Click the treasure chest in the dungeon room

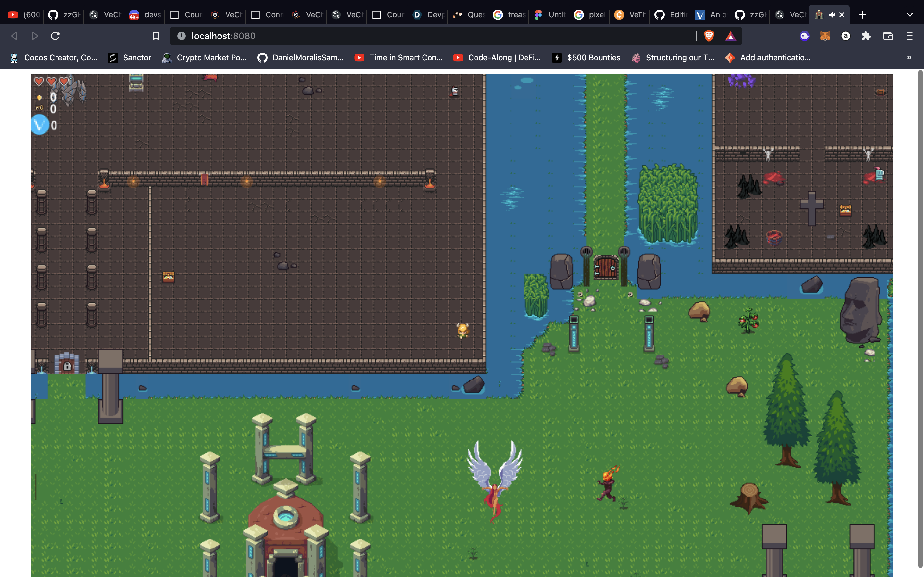[x=168, y=277]
